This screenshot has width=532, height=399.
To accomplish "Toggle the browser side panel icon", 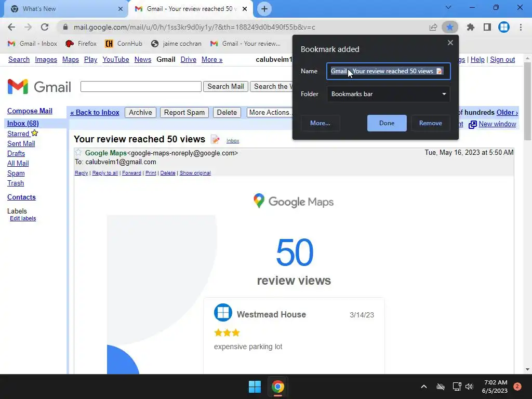I will pos(487,27).
